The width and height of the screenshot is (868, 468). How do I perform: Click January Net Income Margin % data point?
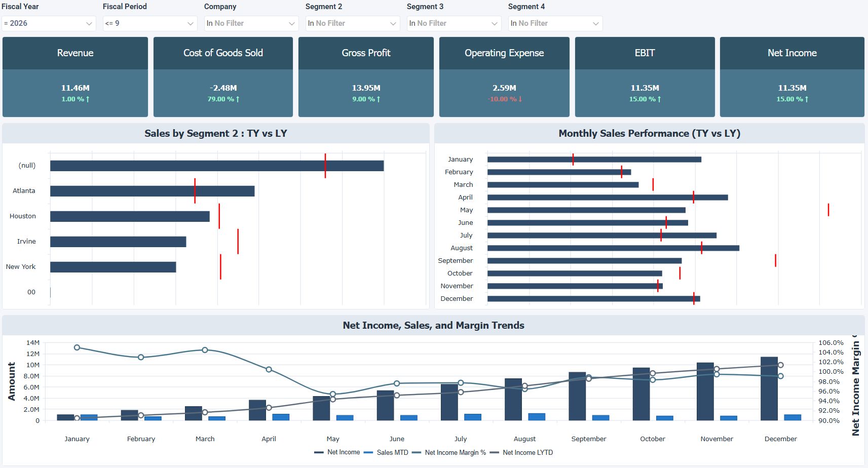coord(77,347)
